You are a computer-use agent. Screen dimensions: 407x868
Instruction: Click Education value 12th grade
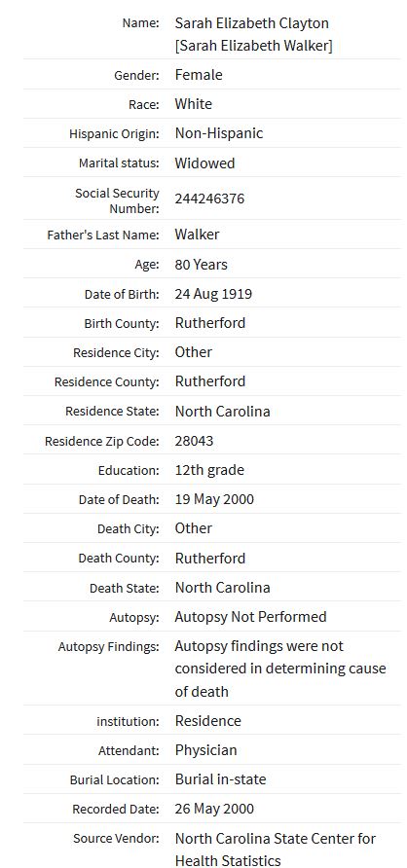point(209,470)
